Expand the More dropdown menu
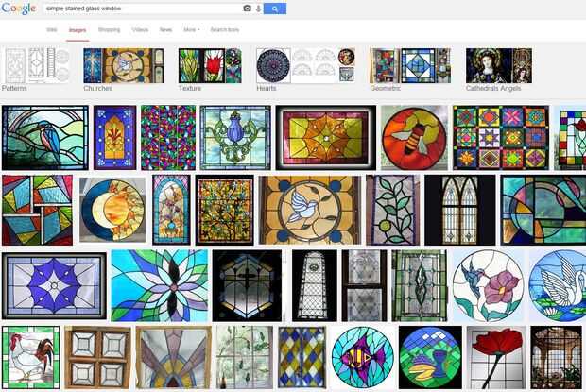The height and width of the screenshot is (392, 586). 191,30
